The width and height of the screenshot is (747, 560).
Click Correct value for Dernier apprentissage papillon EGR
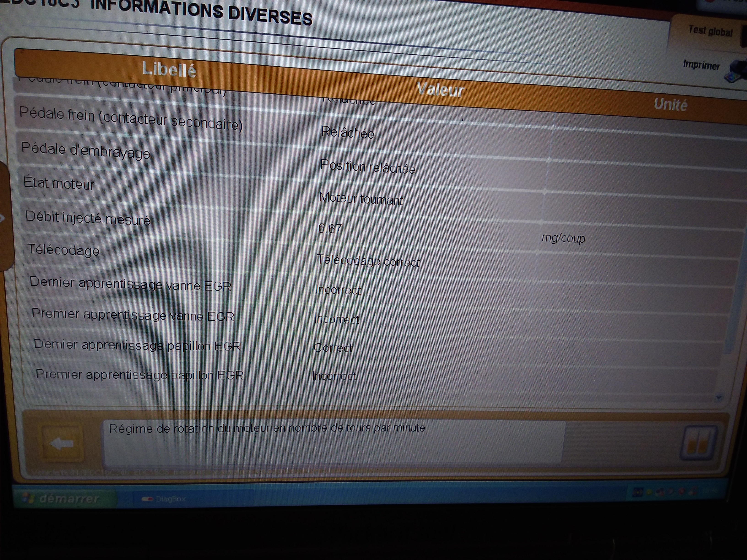click(x=333, y=348)
